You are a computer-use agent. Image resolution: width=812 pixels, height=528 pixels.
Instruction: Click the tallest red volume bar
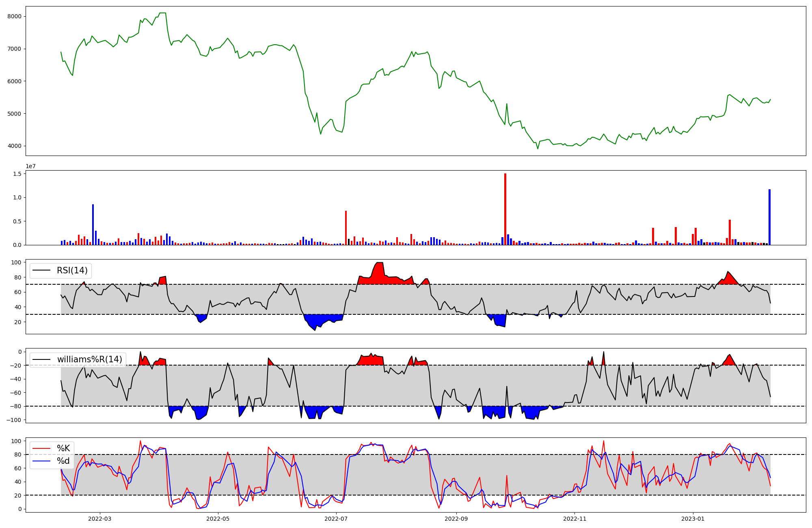point(505,209)
